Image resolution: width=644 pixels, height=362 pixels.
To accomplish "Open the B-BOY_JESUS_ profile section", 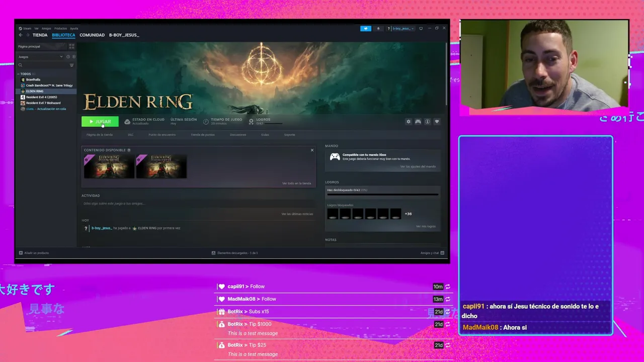I will click(x=124, y=35).
